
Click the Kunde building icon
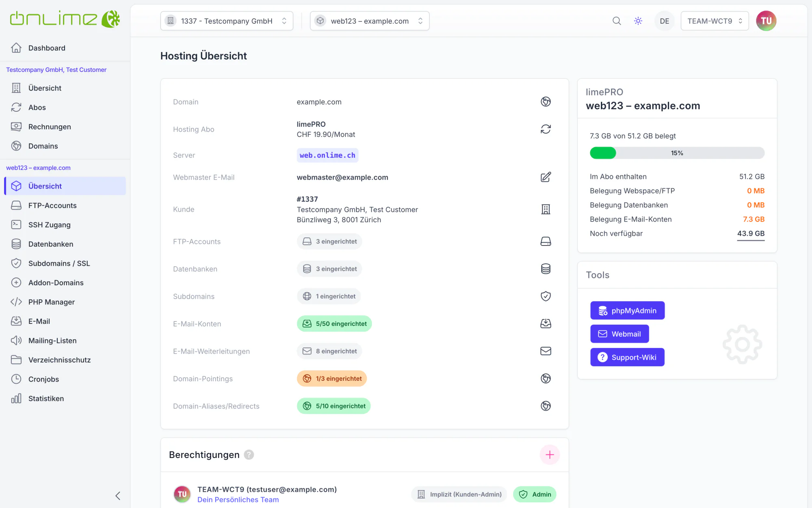tap(546, 209)
